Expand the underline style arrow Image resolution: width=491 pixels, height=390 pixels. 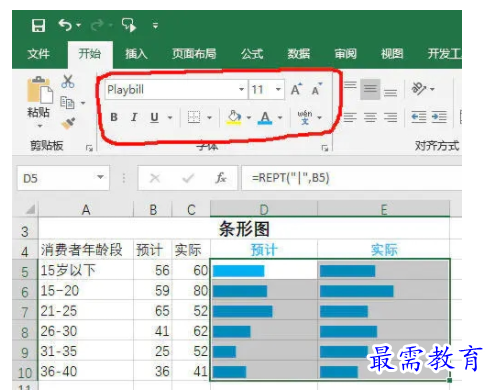[x=170, y=117]
